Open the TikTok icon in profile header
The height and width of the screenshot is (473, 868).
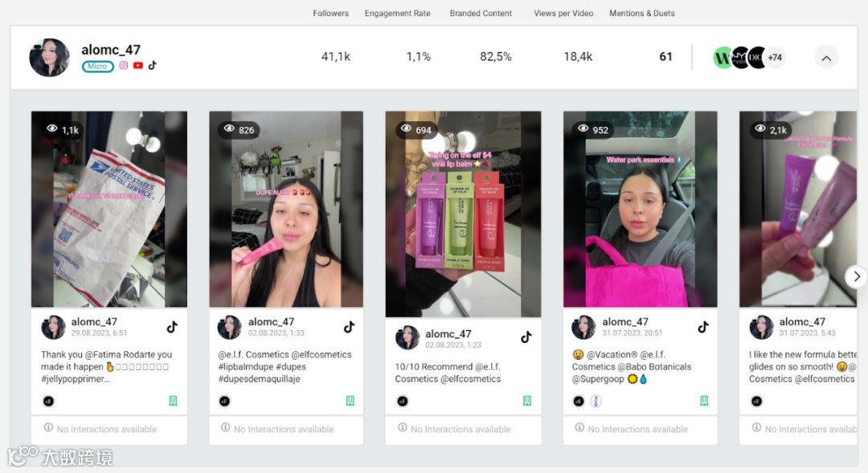[152, 65]
